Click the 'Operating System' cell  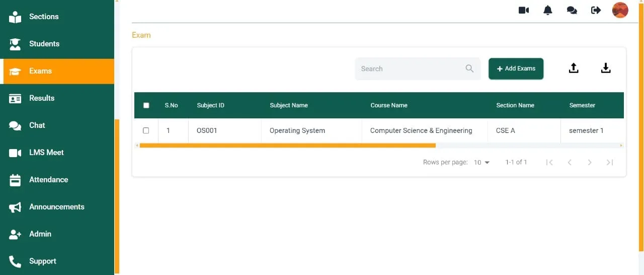311,130
